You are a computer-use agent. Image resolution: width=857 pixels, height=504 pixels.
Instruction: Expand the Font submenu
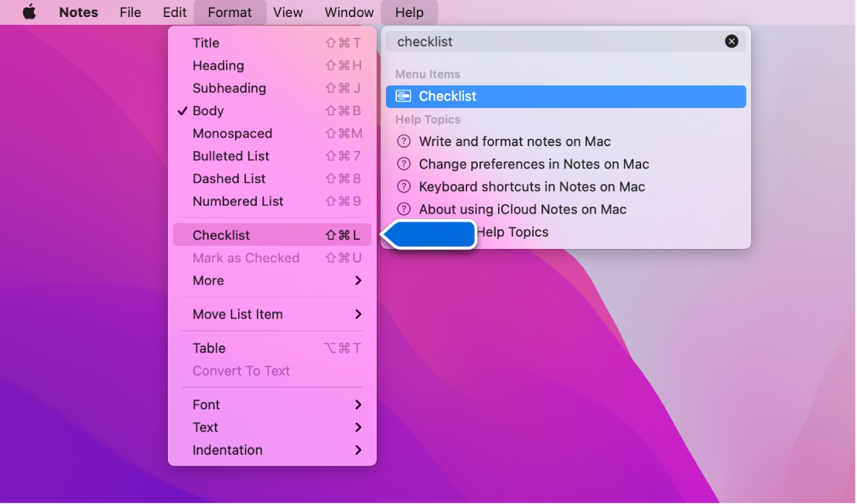pyautogui.click(x=271, y=404)
